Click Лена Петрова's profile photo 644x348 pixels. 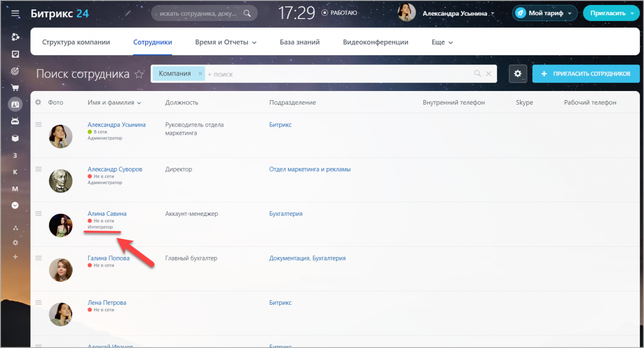click(61, 314)
